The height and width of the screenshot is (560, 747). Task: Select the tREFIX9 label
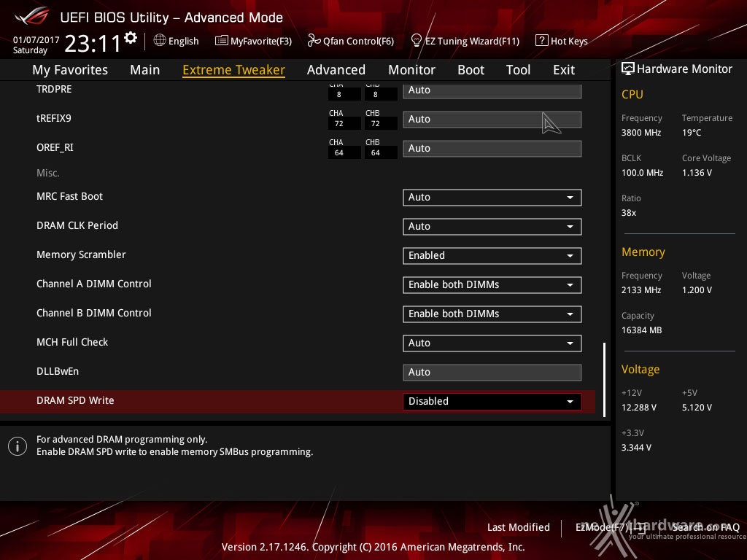point(54,118)
